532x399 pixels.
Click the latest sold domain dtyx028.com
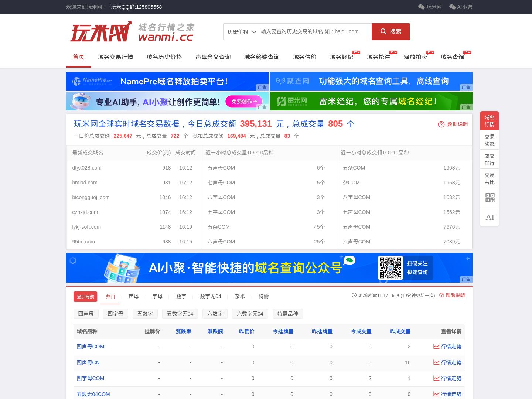[87, 168]
